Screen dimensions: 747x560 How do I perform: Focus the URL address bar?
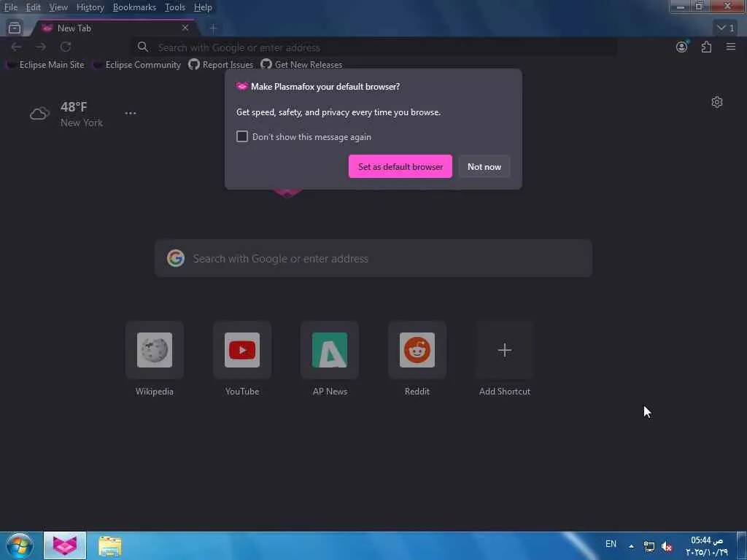[x=374, y=47]
